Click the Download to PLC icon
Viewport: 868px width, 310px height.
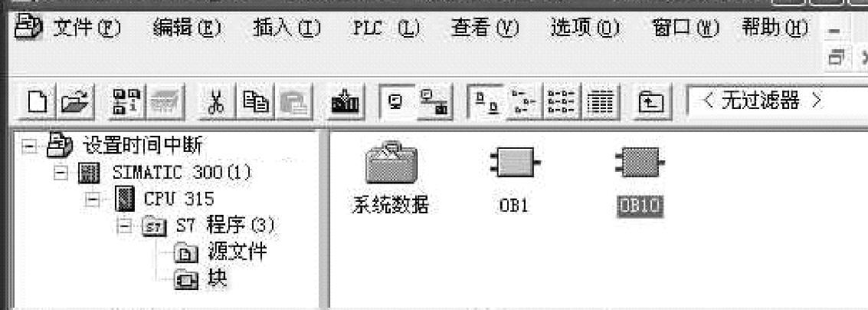point(345,102)
